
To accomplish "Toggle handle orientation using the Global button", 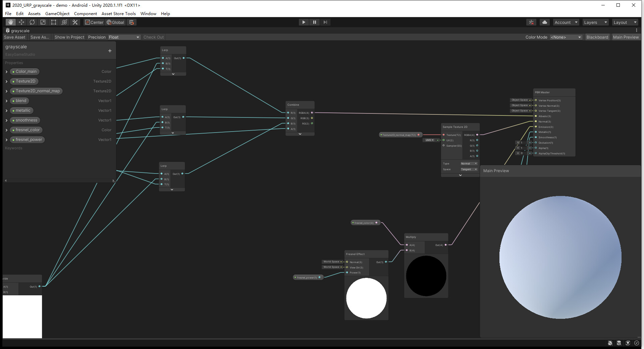I will 115,22.
